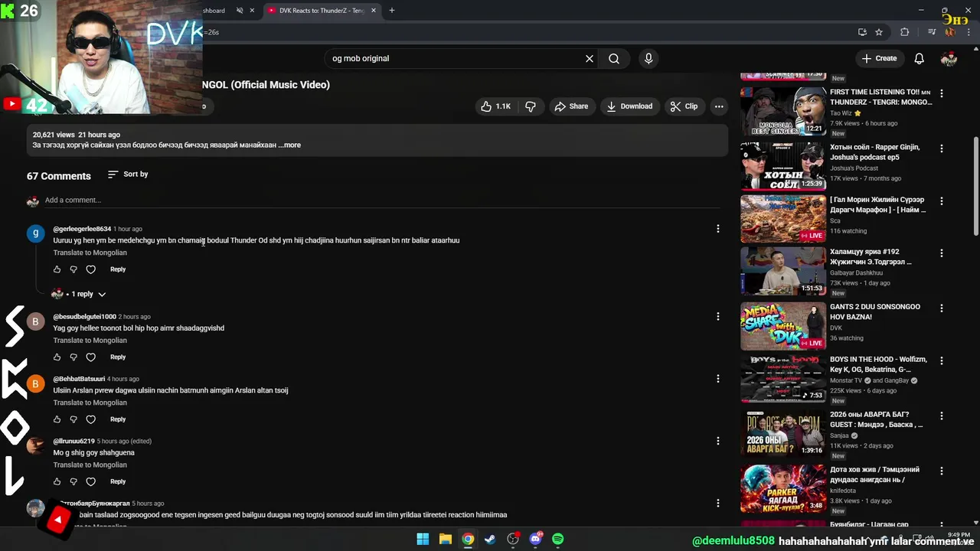The width and height of the screenshot is (980, 551).
Task: Dislike the video
Action: coord(531,106)
